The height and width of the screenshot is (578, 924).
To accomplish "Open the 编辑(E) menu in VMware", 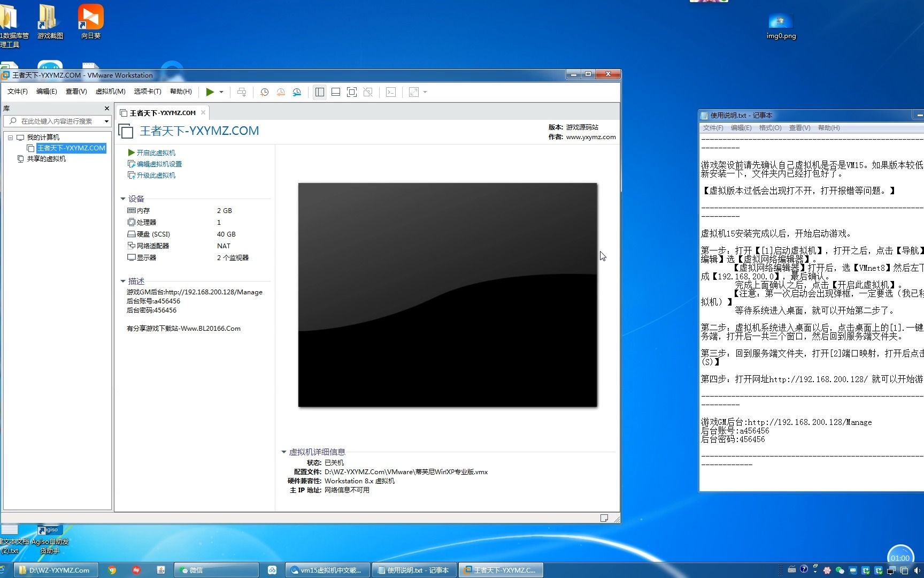I will (x=47, y=92).
